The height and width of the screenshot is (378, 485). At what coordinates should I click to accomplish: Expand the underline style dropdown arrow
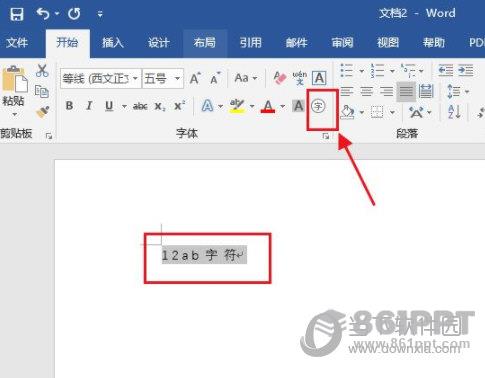click(x=124, y=106)
